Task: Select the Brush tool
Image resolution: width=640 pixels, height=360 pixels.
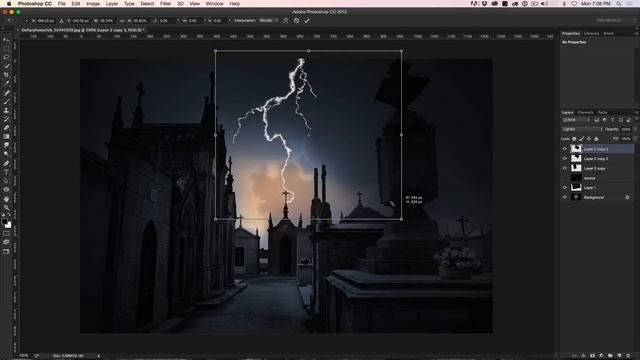Action: pyautogui.click(x=6, y=102)
